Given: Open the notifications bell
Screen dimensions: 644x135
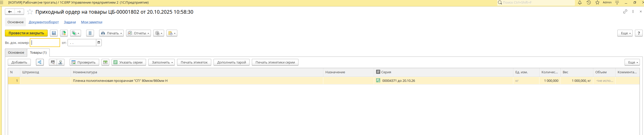Looking at the screenshot, I should point(580,3).
